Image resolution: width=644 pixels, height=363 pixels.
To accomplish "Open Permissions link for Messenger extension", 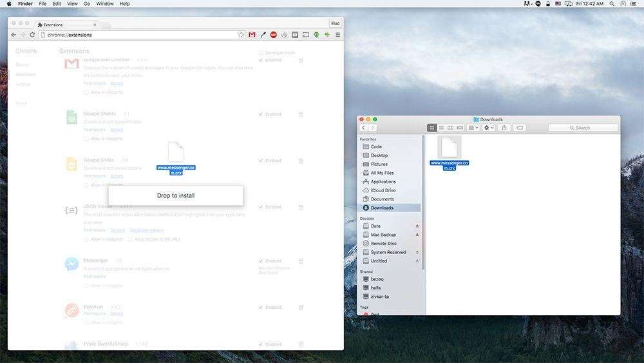I will (x=95, y=277).
